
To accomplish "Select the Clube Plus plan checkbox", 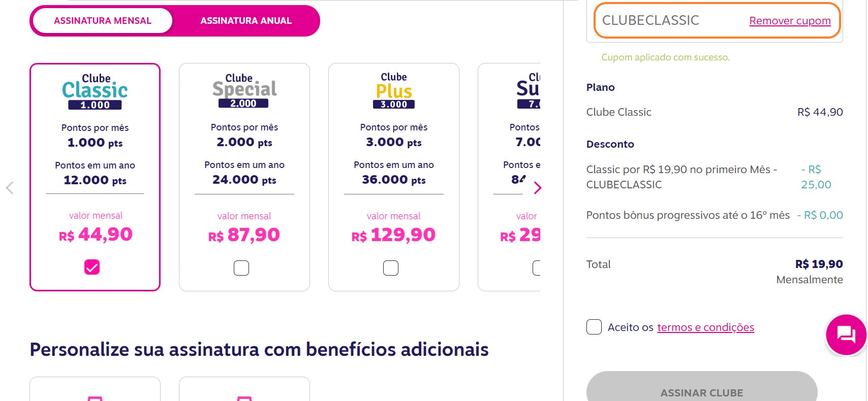I will click(x=391, y=268).
